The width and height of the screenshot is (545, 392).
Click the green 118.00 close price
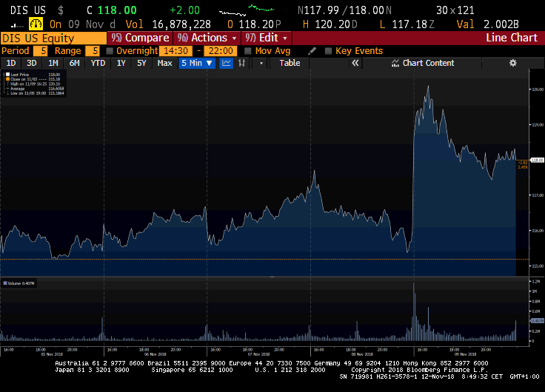(117, 10)
